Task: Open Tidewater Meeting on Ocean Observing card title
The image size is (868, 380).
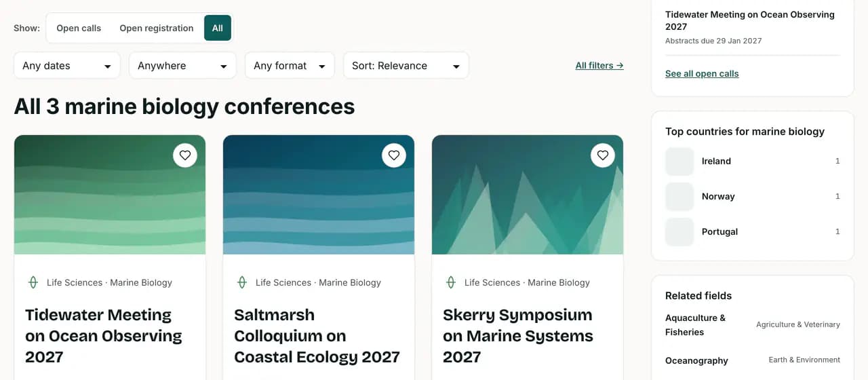Action: [104, 336]
